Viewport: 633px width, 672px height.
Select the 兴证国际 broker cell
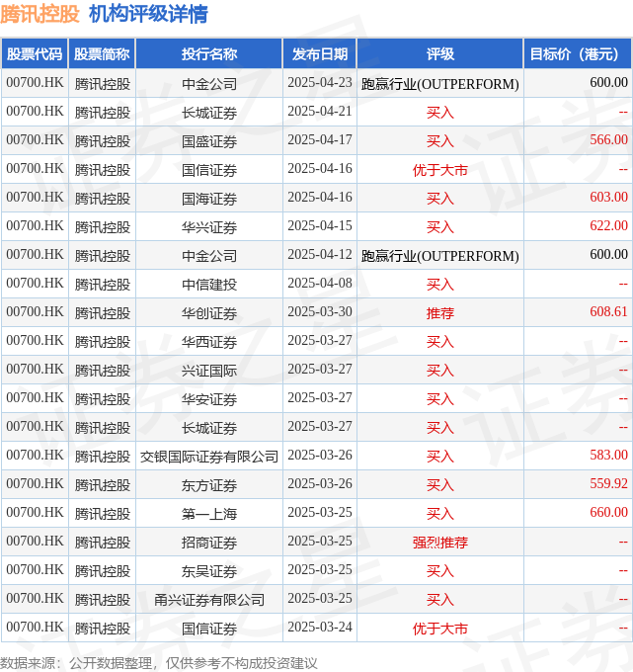[x=209, y=371]
